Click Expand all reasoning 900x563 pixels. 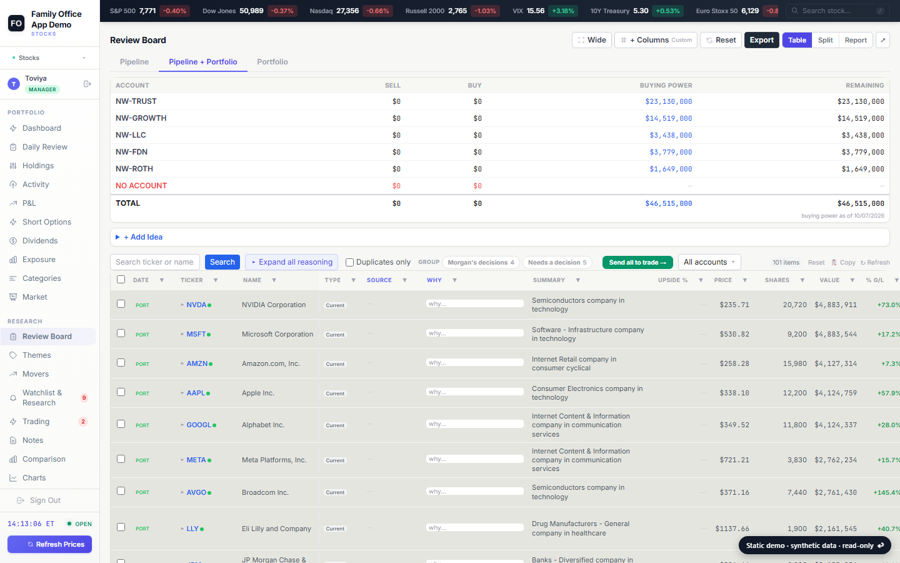tap(292, 262)
